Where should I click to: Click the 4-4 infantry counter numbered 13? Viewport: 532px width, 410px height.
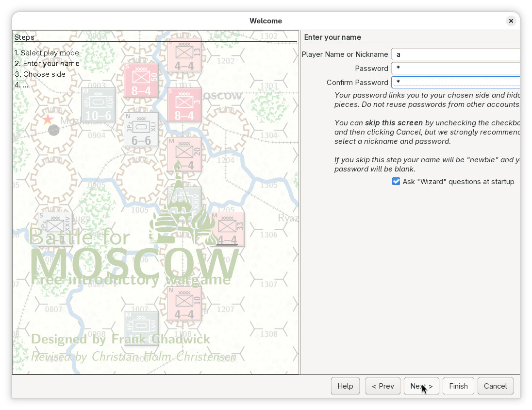click(184, 55)
